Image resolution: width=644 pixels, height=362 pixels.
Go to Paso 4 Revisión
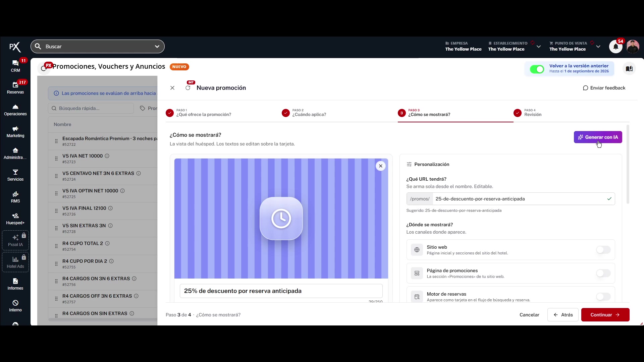coord(528,113)
